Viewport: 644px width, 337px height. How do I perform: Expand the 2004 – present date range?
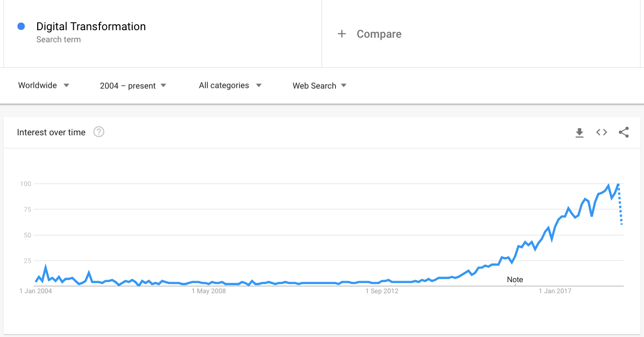pos(133,86)
